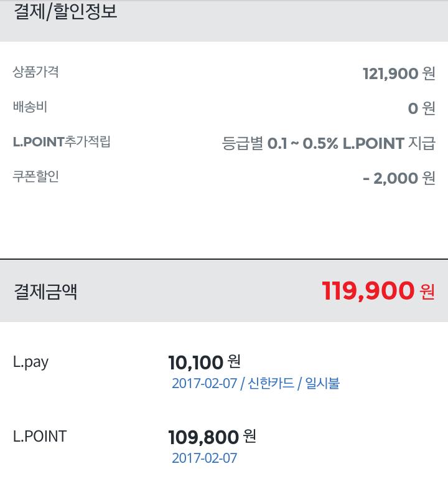
Task: Select the L.pay payment method label
Action: click(30, 363)
